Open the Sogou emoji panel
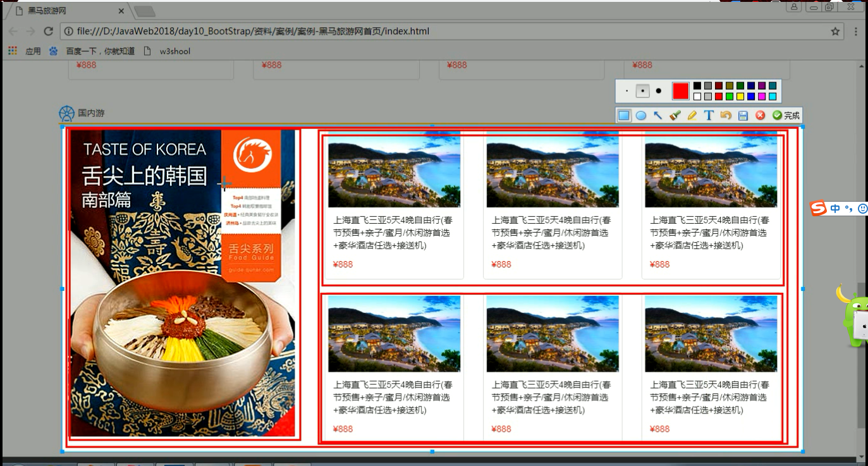The image size is (868, 466). [863, 209]
